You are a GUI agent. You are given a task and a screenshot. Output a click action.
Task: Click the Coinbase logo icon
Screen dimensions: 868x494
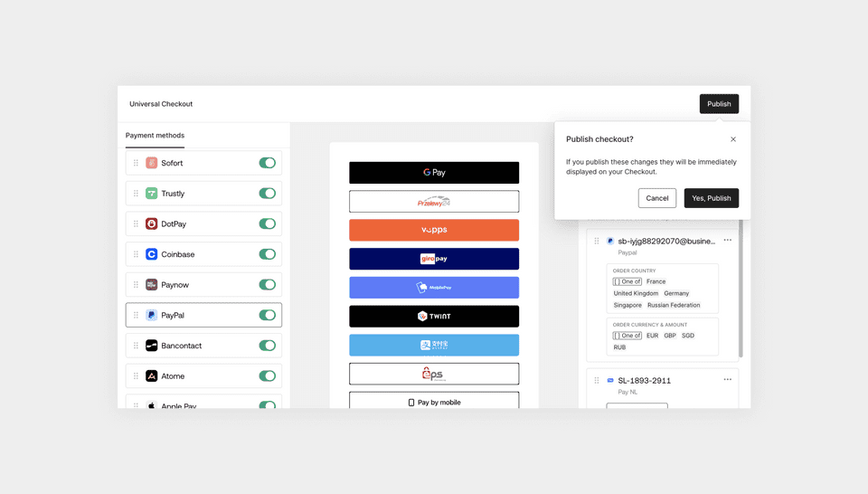[x=151, y=254]
